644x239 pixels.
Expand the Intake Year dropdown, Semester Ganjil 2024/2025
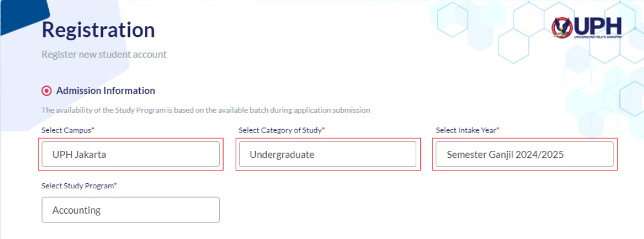point(524,154)
